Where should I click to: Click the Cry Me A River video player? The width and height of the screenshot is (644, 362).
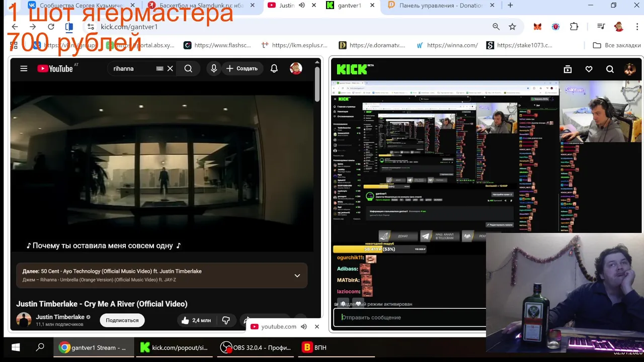point(162,167)
